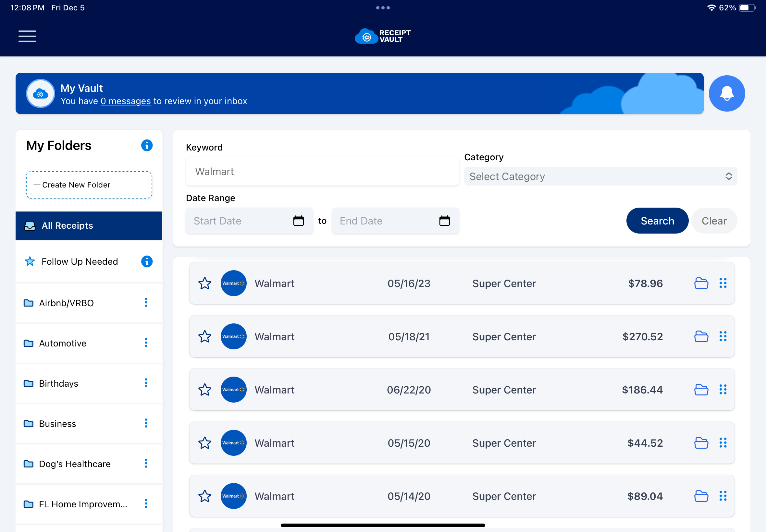
Task: Click the Keyword input field
Action: (x=322, y=172)
